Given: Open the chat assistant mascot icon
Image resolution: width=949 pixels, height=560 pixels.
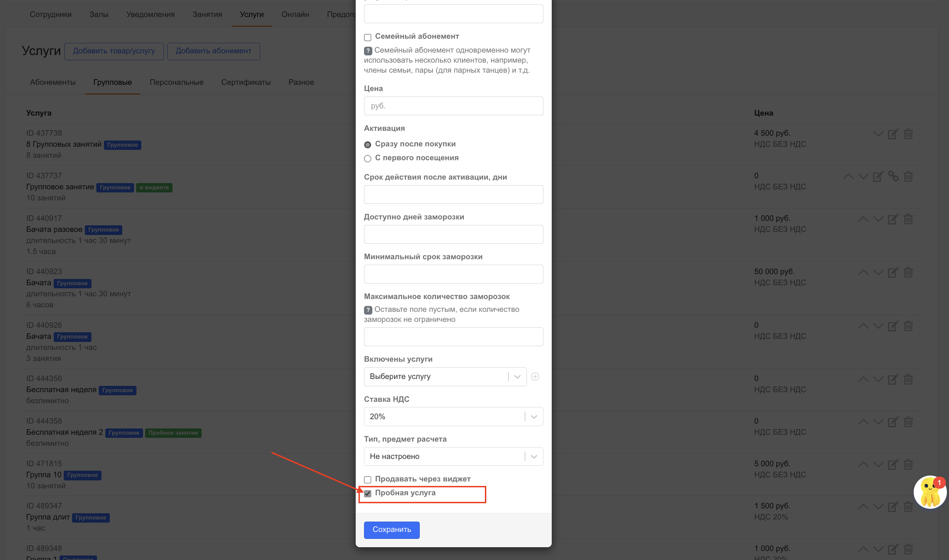Looking at the screenshot, I should point(929,493).
